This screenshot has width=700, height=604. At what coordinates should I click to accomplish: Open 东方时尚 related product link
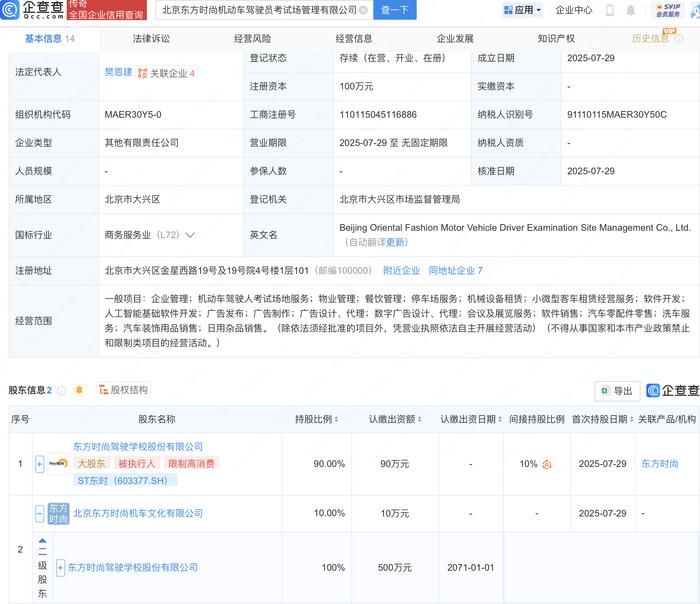pyautogui.click(x=659, y=464)
